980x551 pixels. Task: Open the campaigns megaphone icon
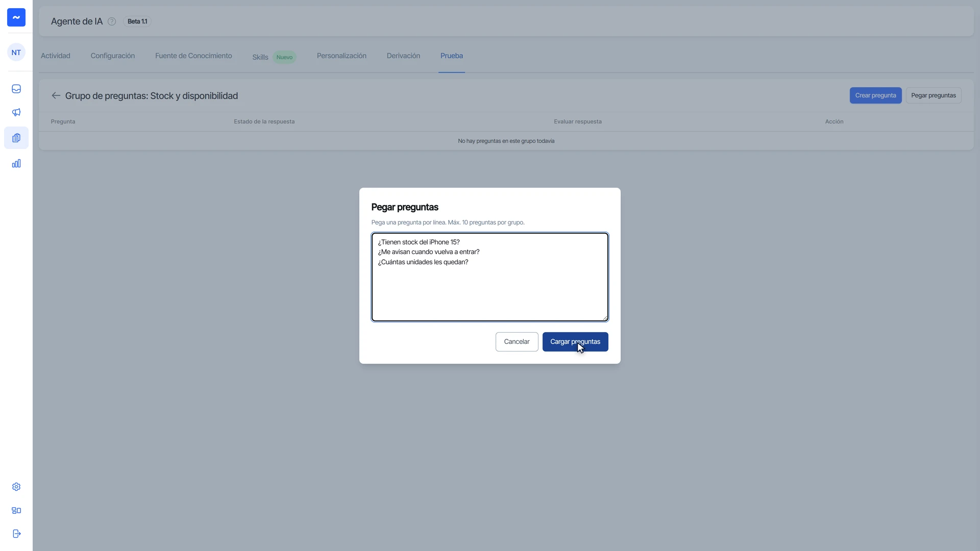click(16, 112)
